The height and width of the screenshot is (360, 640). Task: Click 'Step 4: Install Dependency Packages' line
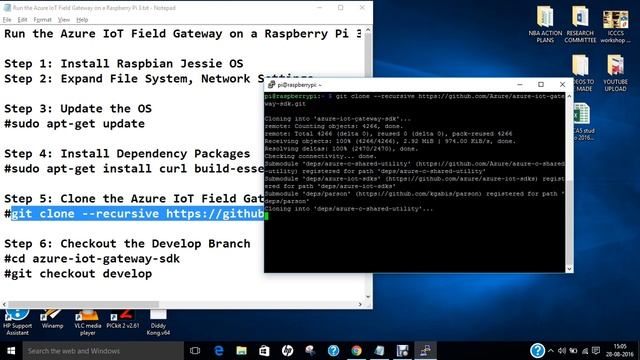tap(127, 153)
